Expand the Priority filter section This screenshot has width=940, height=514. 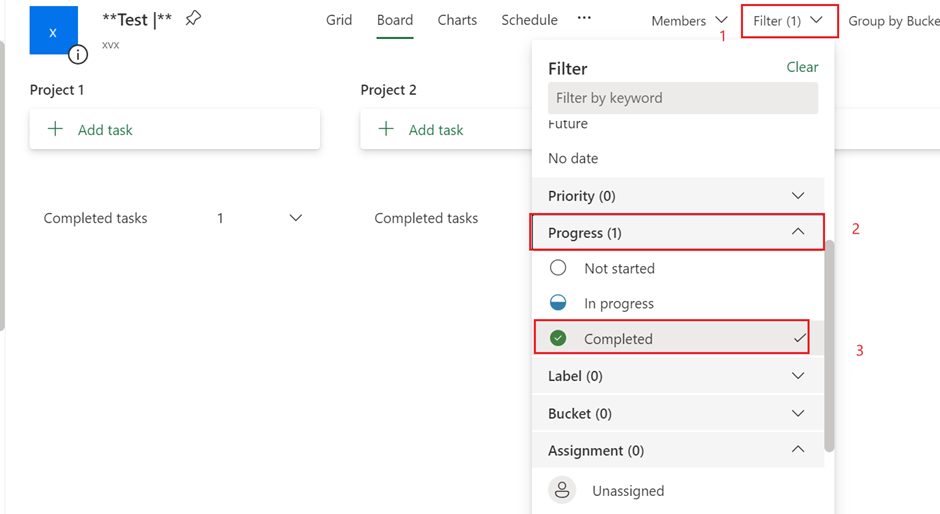[x=797, y=196]
